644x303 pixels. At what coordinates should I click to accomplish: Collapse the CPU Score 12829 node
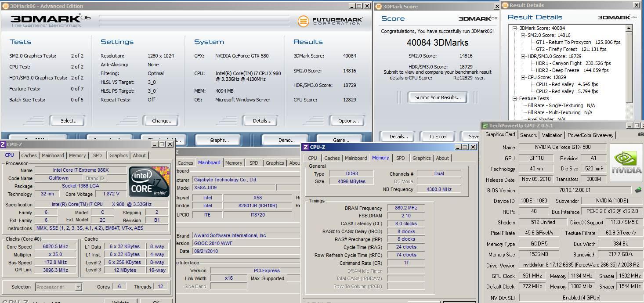click(523, 77)
